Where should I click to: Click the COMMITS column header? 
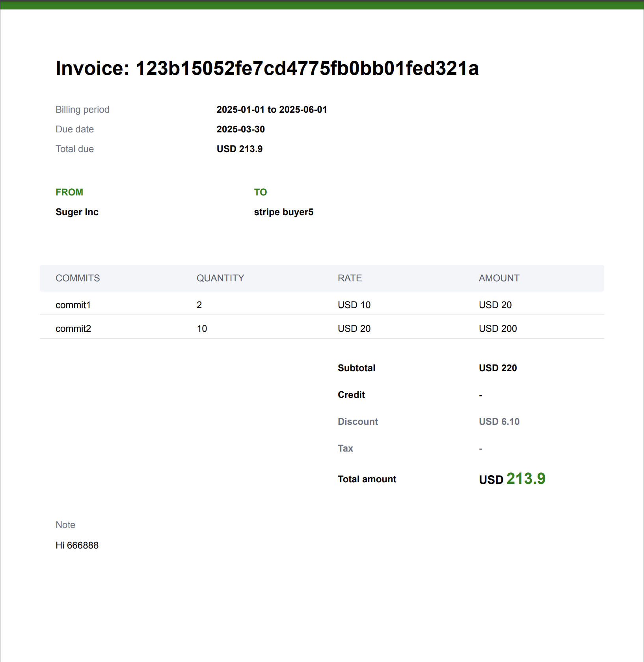click(x=78, y=278)
